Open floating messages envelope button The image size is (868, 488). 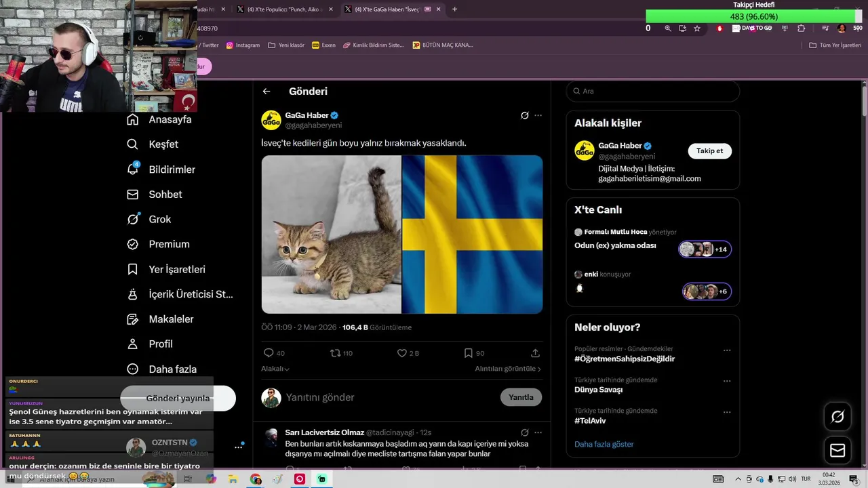pos(837,450)
